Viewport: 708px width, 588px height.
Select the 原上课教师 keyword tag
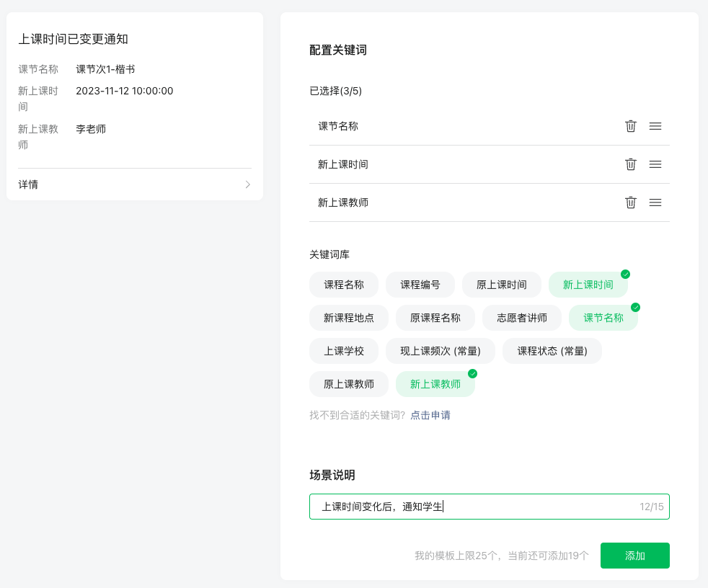click(x=348, y=384)
